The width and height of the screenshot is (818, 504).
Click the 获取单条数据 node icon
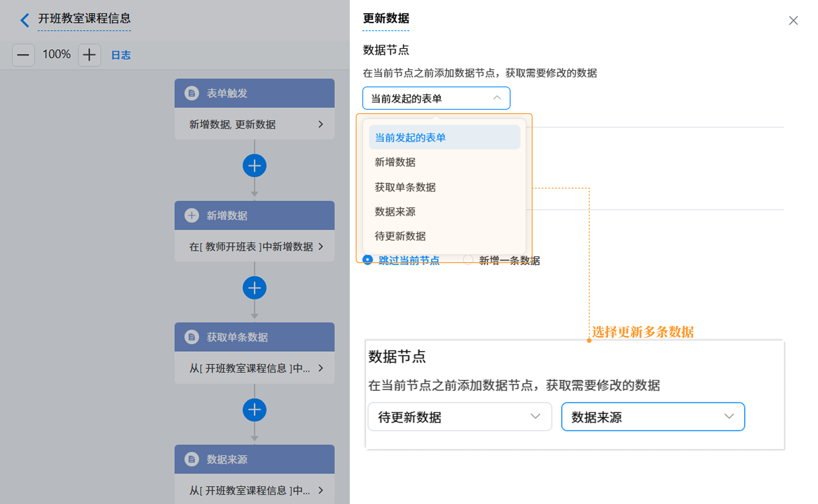[192, 337]
